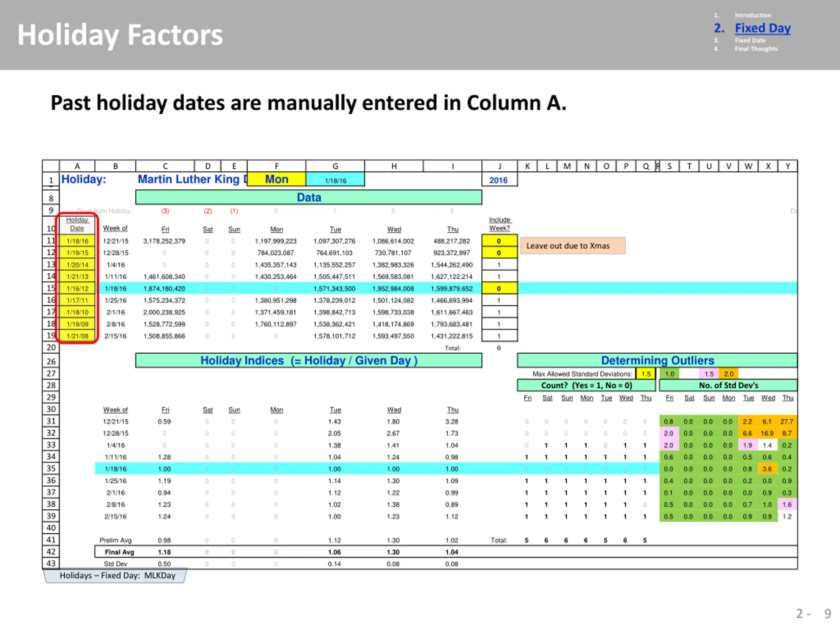Click Final Avg Fri value 1.18
The image size is (840, 630).
164,552
